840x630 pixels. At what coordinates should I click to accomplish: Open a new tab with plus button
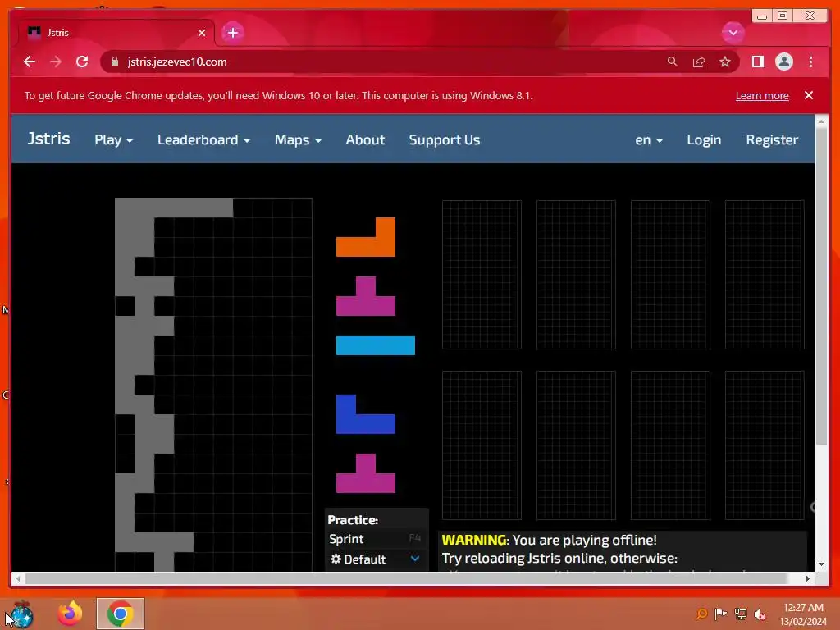coord(232,33)
